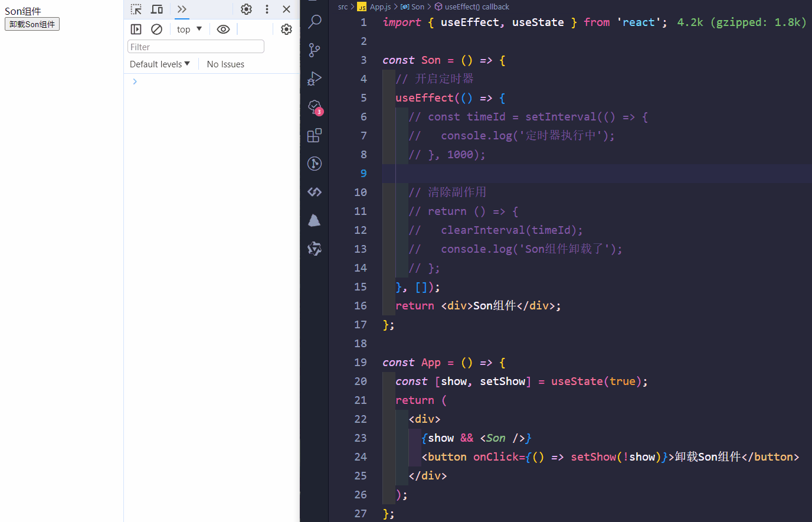Select the Son组件 text on the web page
812x522 pixels.
[x=23, y=11]
